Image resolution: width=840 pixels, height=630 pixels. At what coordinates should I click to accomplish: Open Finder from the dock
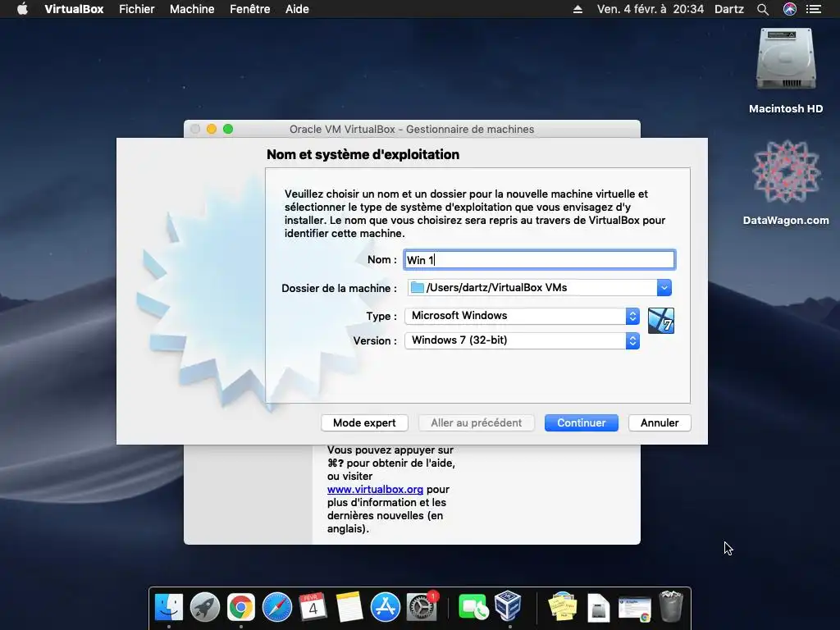click(x=169, y=607)
